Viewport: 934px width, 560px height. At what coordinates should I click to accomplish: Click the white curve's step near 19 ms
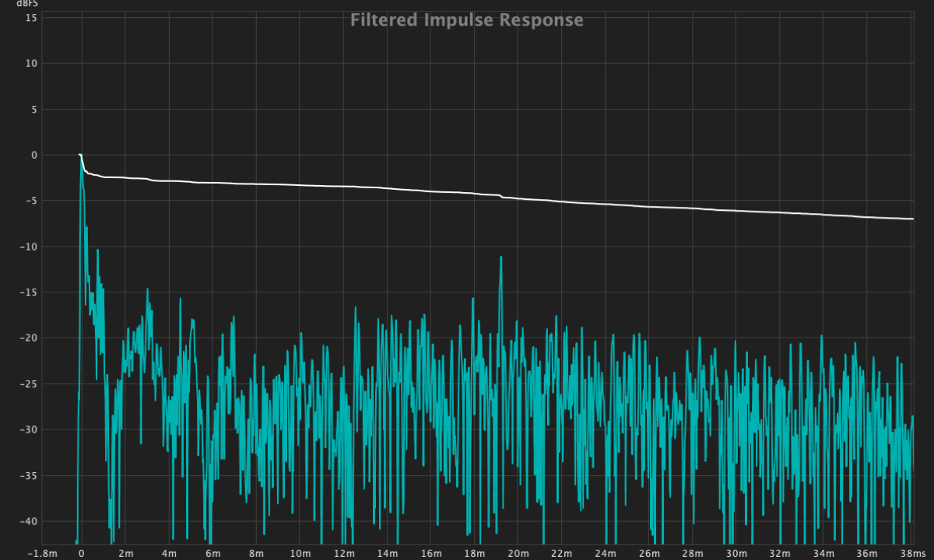point(501,197)
